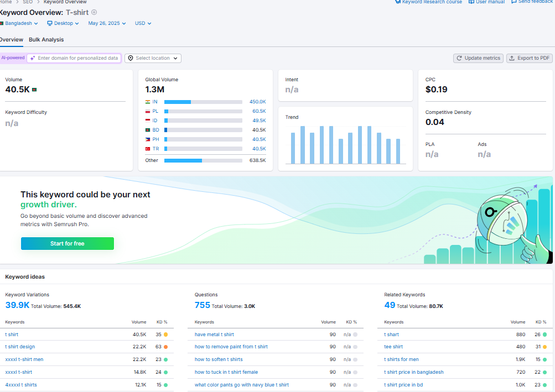Open the 'xxxxl t-shirt' keyword
Screen dimensions: 555x392
click(x=18, y=372)
